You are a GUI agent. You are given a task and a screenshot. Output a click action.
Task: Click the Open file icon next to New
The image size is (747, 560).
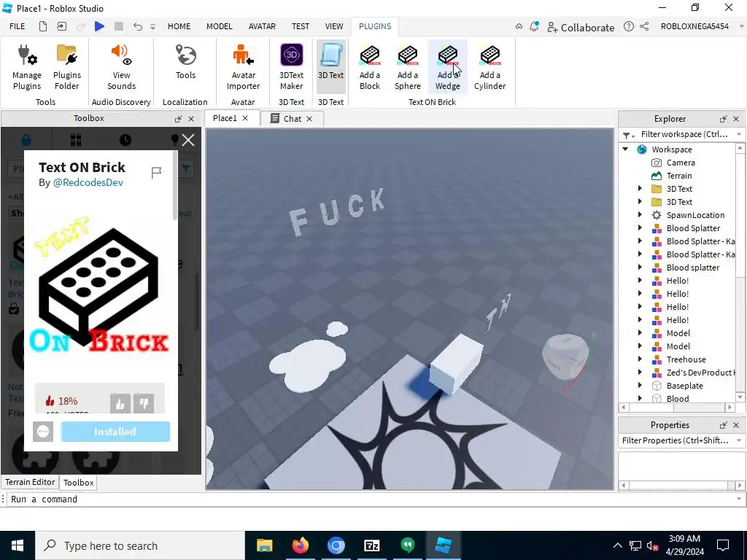coord(61,26)
